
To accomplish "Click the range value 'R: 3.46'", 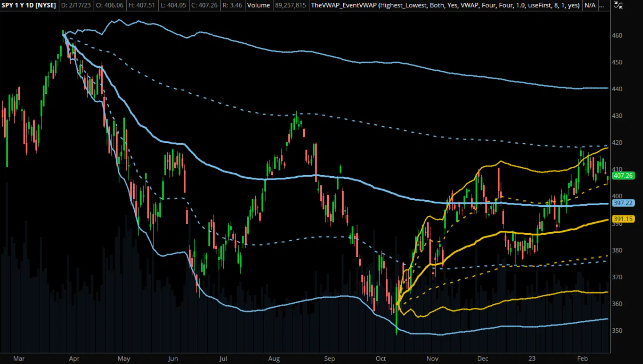I will (x=232, y=5).
